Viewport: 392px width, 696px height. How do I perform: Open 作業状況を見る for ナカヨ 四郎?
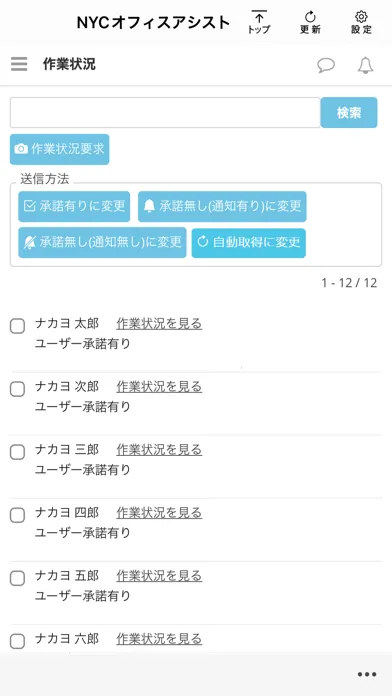[159, 513]
